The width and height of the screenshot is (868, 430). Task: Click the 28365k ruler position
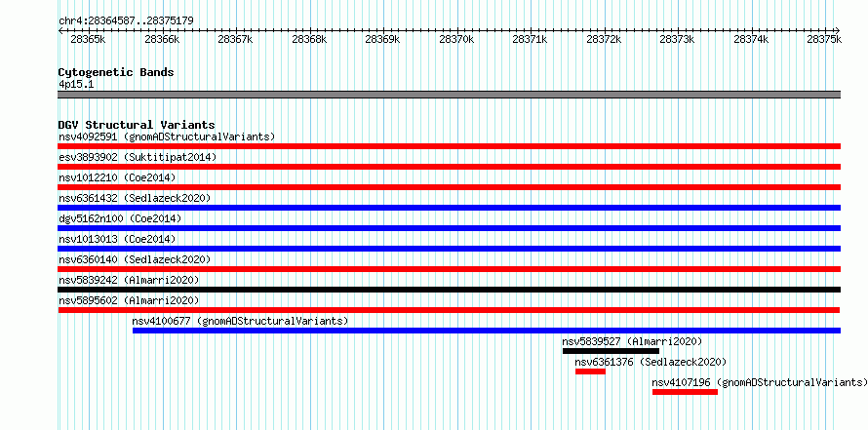click(88, 39)
